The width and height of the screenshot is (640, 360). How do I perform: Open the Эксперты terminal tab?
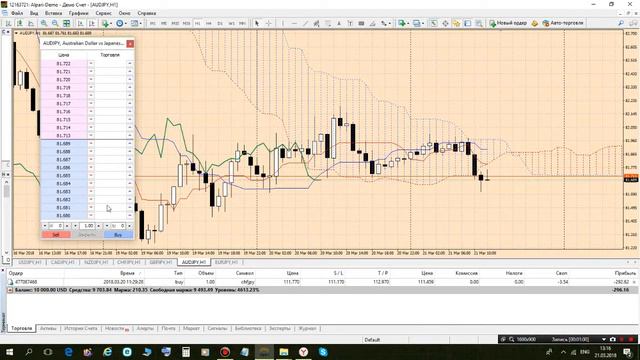(280, 328)
